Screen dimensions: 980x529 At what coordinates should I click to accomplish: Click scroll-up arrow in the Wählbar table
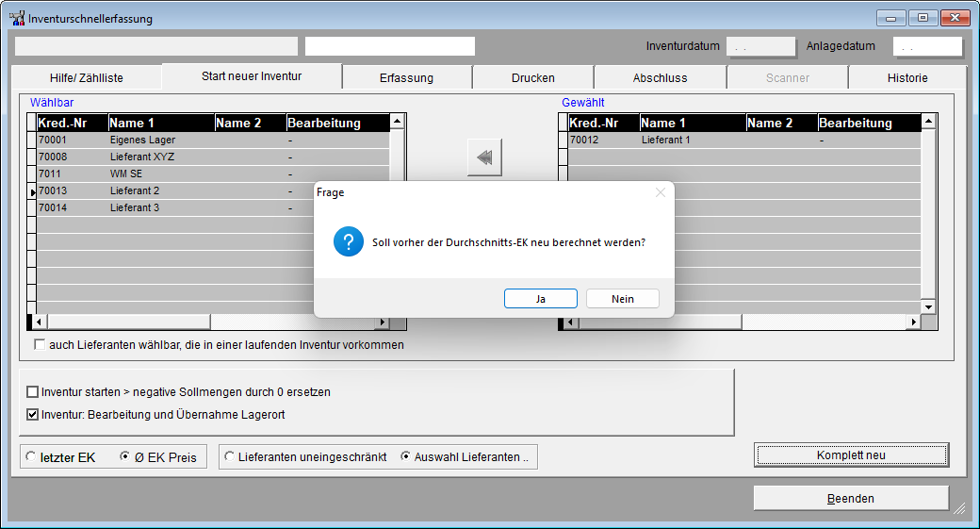pyautogui.click(x=397, y=122)
